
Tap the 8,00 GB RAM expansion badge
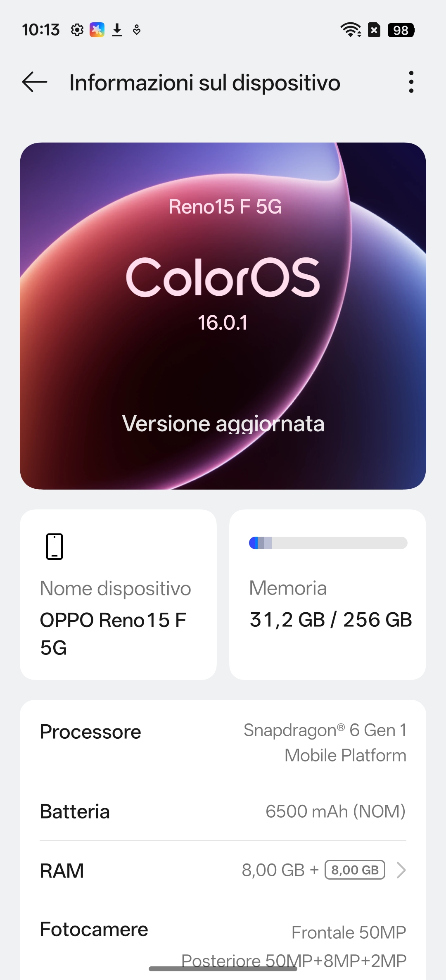coord(355,870)
